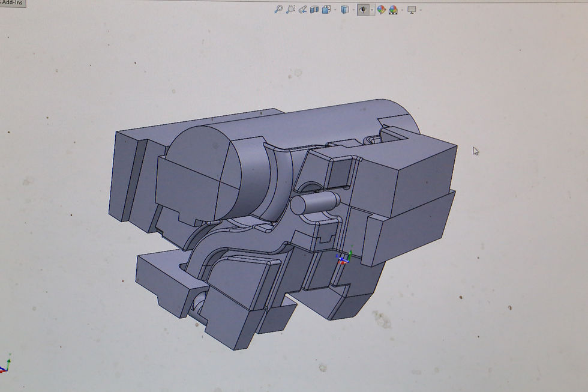Toggle the Section View tool
This screenshot has width=588, height=392.
(x=314, y=10)
